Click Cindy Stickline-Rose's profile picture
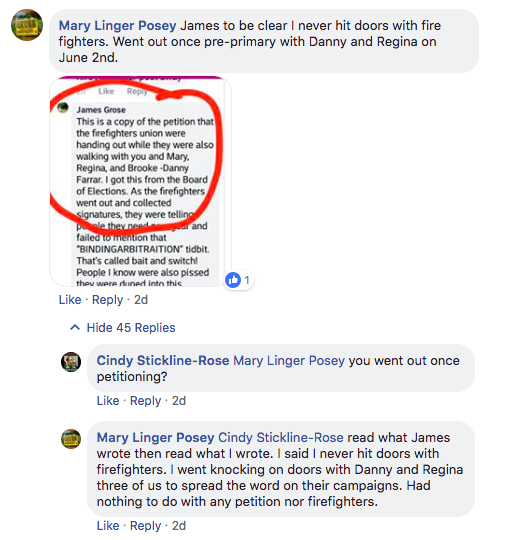The height and width of the screenshot is (540, 512). tap(71, 362)
